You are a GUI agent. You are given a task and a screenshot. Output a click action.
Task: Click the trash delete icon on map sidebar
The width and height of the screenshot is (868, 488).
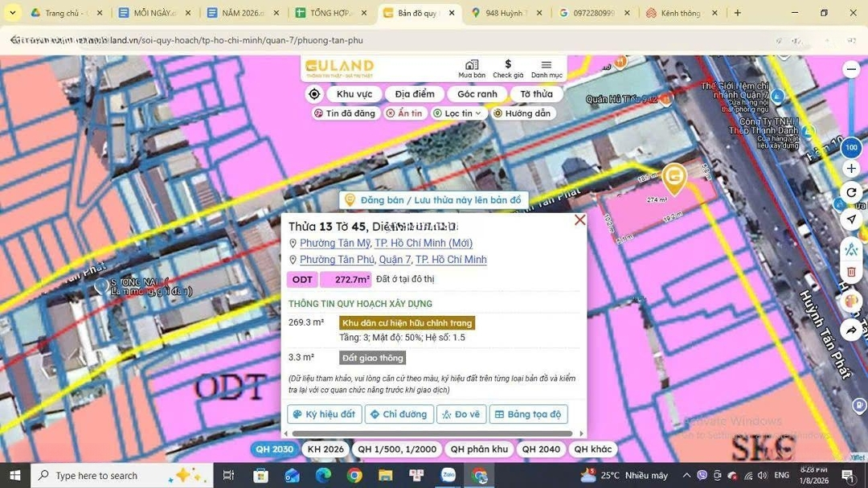pos(851,272)
